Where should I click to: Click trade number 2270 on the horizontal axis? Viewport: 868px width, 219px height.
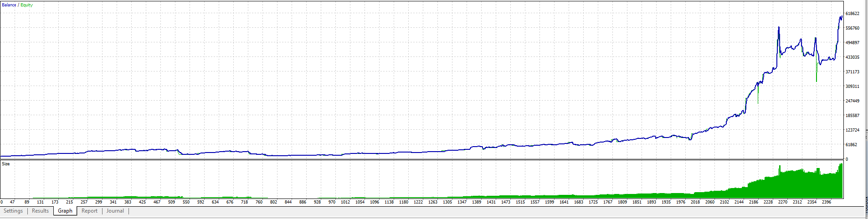[x=783, y=202]
